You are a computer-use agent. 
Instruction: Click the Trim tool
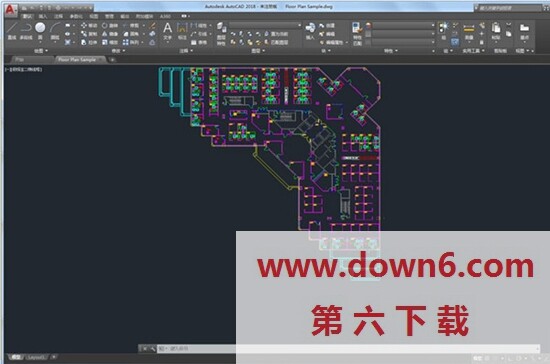[131, 26]
